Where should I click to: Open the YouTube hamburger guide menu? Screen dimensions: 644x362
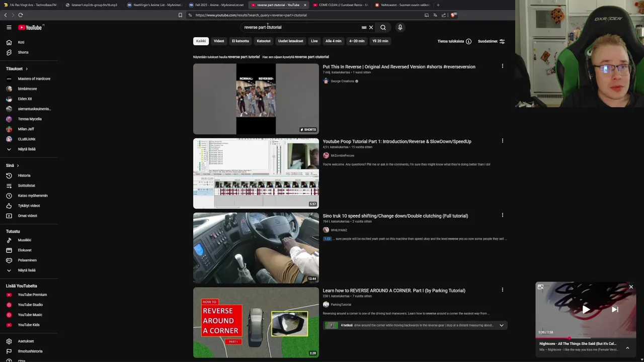point(9,27)
